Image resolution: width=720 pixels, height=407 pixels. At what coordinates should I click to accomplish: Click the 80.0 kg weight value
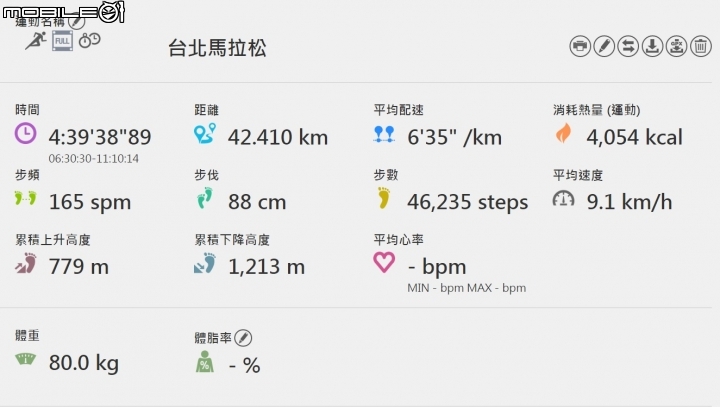pyautogui.click(x=84, y=363)
